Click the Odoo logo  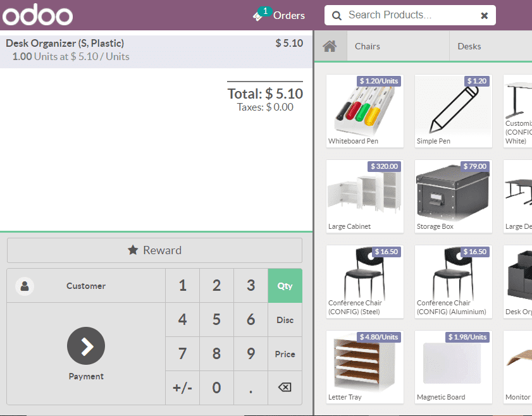point(37,15)
